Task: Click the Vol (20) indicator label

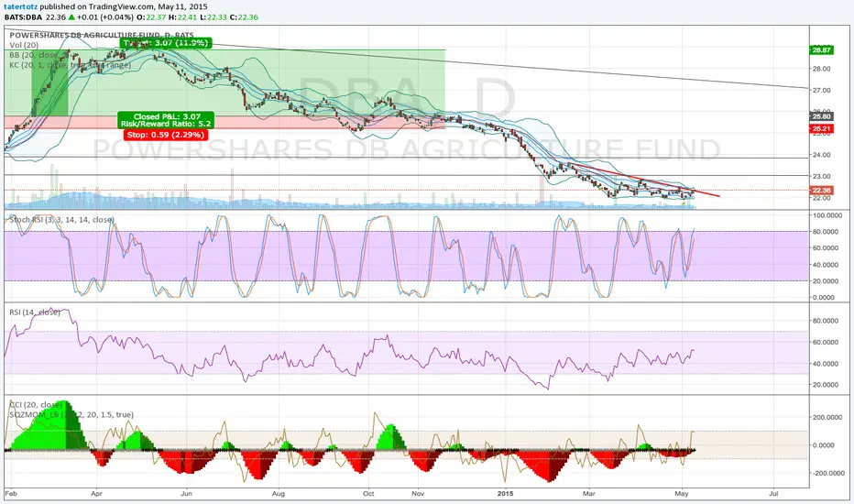Action: 24,45
